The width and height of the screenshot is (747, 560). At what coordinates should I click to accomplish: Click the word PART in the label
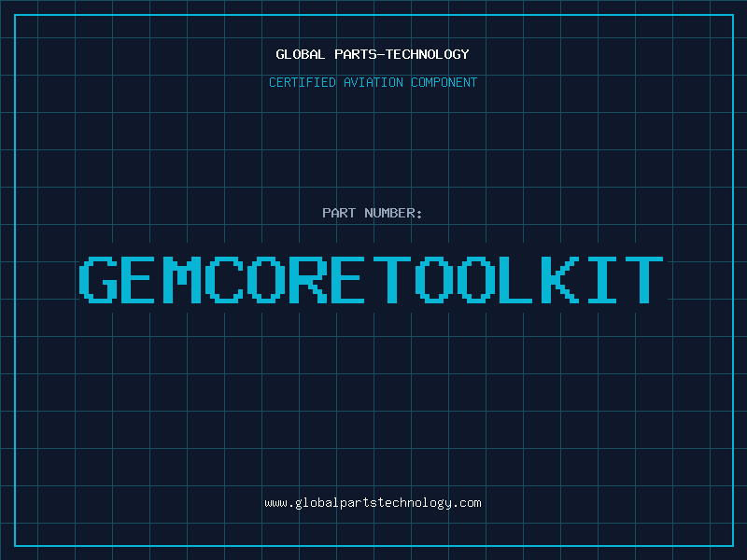click(x=339, y=213)
